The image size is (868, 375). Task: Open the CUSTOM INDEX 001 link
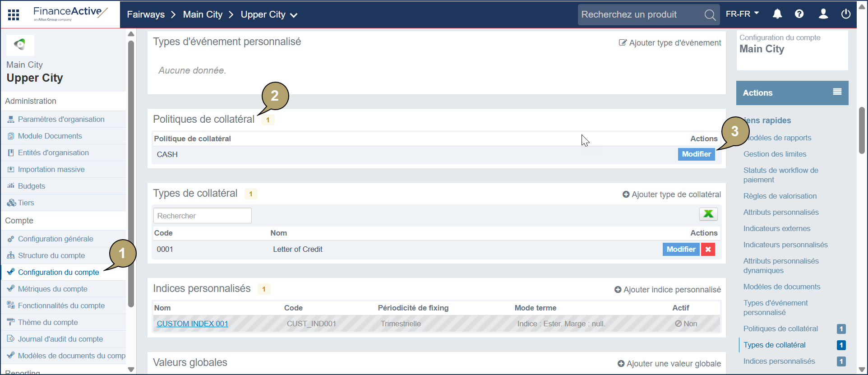pos(192,324)
